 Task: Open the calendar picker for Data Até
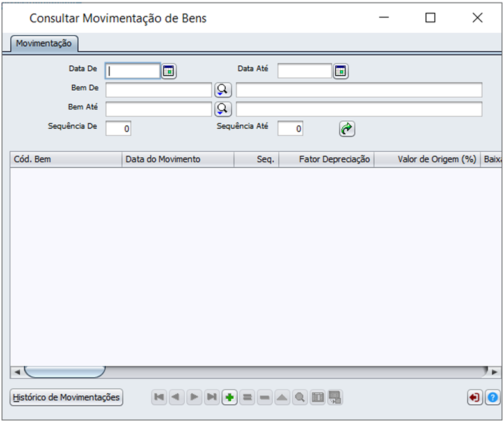pos(340,71)
